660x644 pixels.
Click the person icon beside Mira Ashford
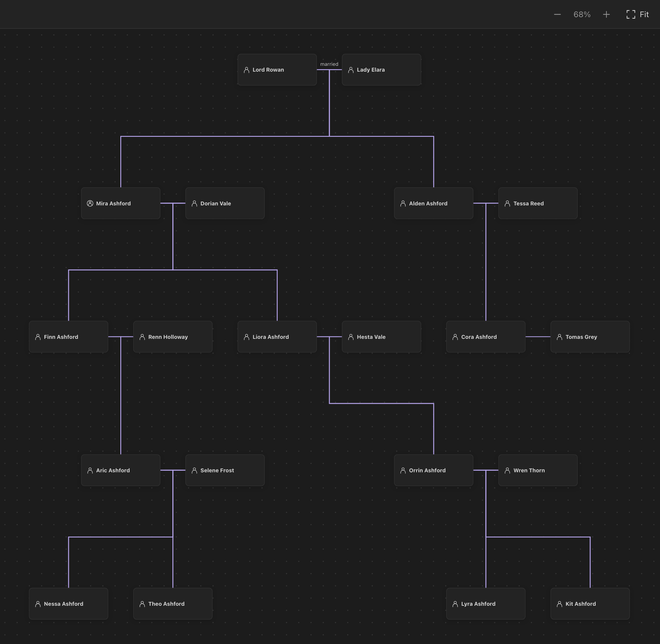[90, 203]
